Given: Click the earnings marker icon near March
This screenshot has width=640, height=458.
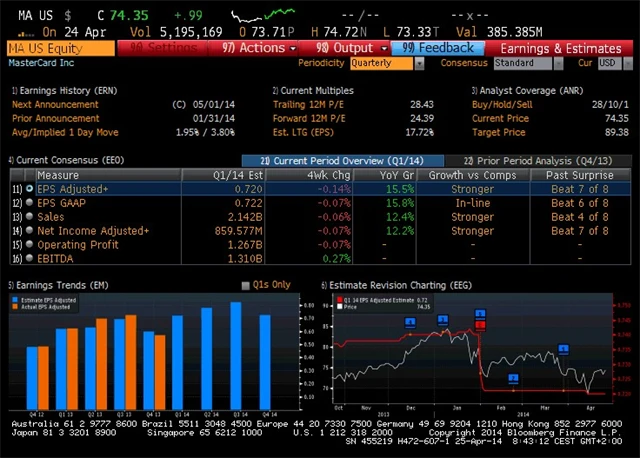Looking at the screenshot, I should [x=563, y=348].
